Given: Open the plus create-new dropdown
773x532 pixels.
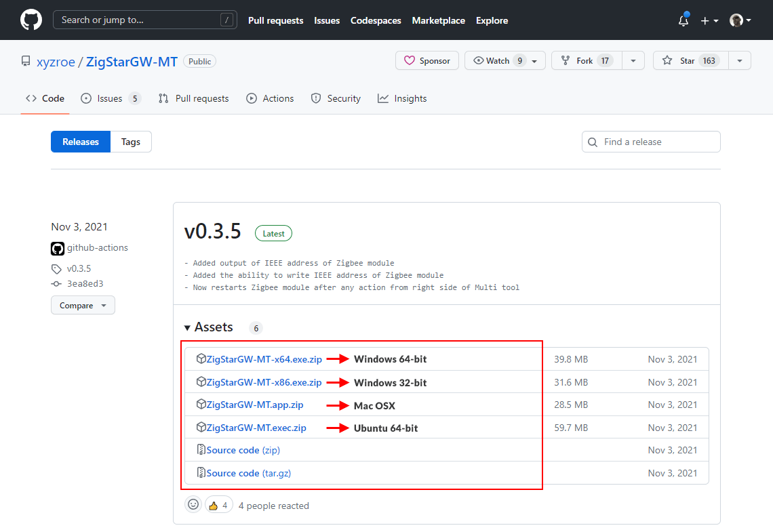Looking at the screenshot, I should click(x=709, y=20).
